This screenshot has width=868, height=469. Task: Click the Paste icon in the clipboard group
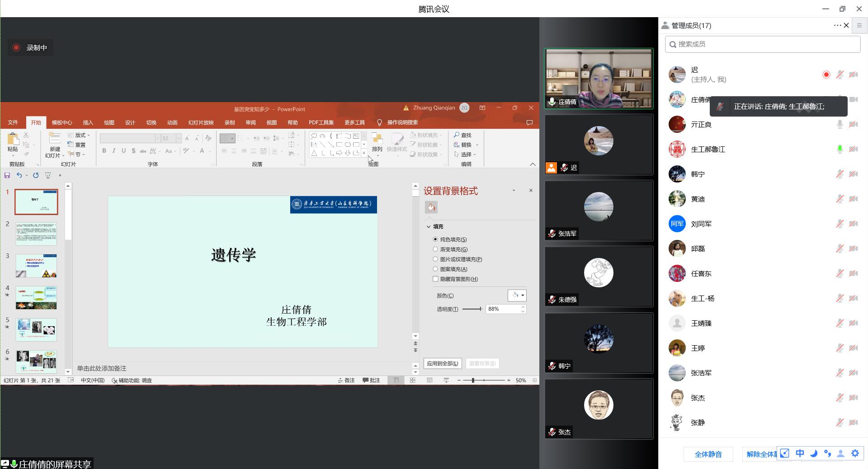tap(13, 139)
